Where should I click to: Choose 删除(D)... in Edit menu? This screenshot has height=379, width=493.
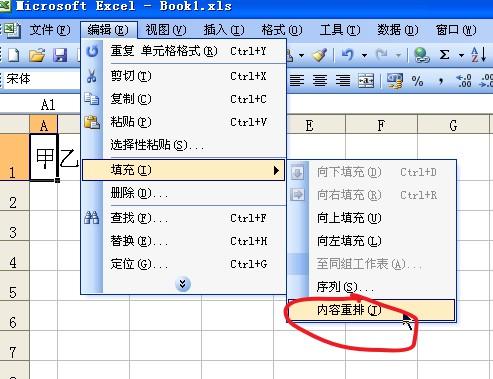[x=183, y=193]
